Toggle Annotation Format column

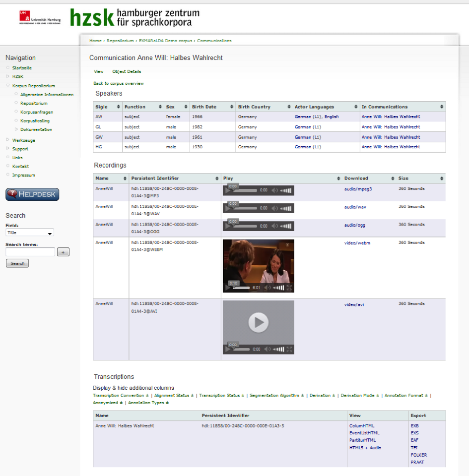coord(406,396)
